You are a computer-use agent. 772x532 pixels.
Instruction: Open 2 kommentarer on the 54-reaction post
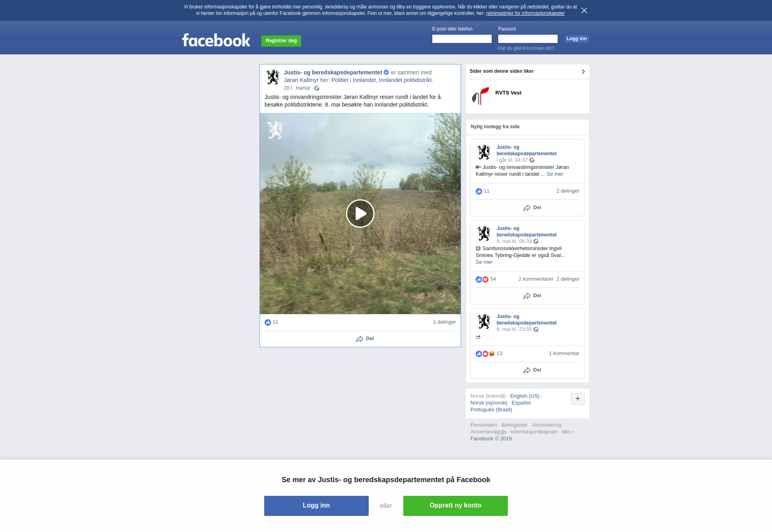[x=536, y=279]
